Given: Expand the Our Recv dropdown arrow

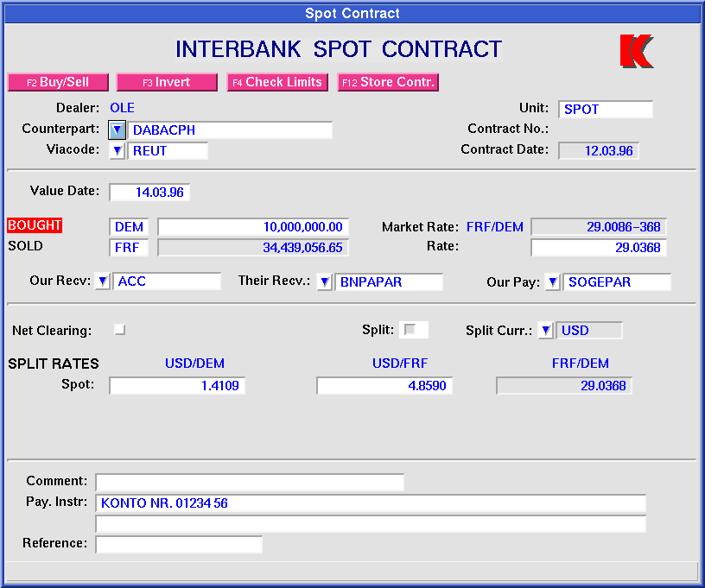Looking at the screenshot, I should pos(103,281).
